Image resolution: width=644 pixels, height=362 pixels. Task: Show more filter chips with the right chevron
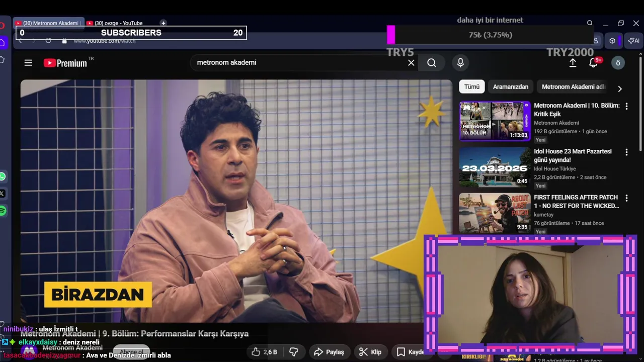coord(620,88)
